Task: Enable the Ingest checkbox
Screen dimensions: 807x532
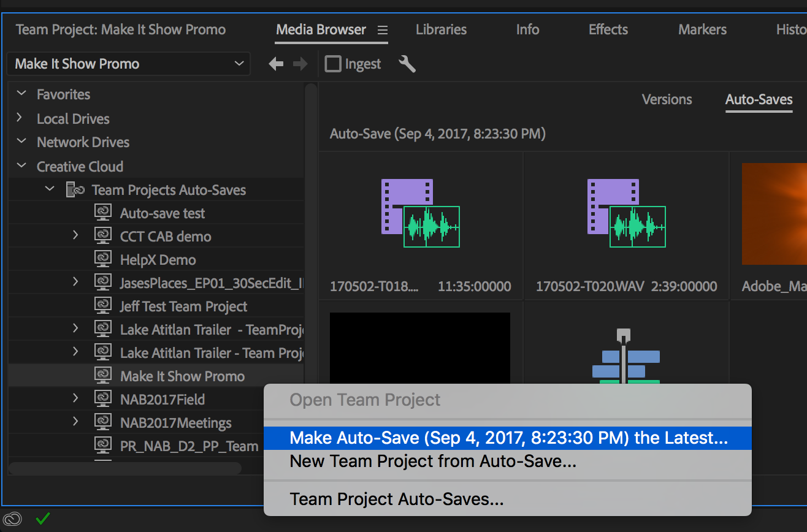Action: [333, 64]
